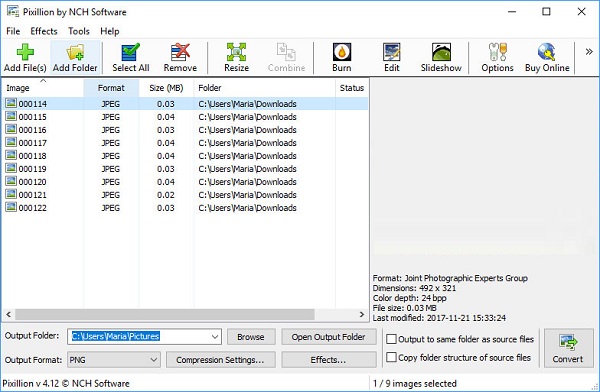Screen dimensions: 600x392
Task: Click the folder path cell of 000117
Action: click(247, 143)
